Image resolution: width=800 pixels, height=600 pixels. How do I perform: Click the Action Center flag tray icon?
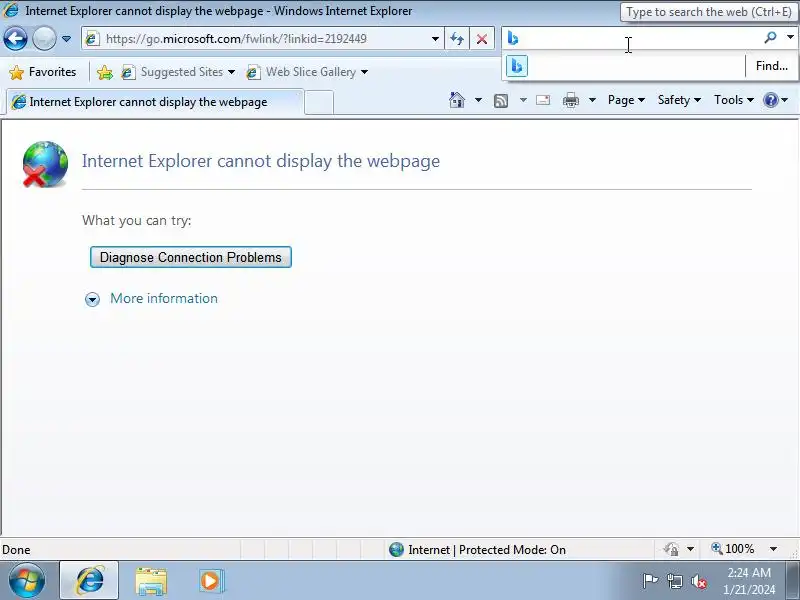point(650,581)
